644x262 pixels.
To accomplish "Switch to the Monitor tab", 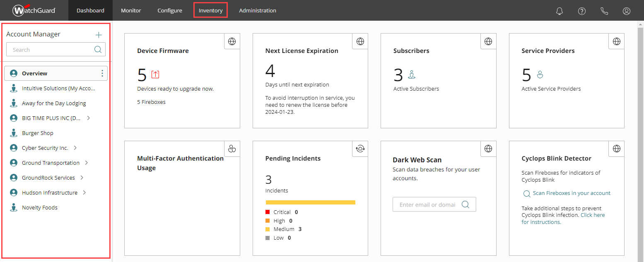I will (x=131, y=11).
